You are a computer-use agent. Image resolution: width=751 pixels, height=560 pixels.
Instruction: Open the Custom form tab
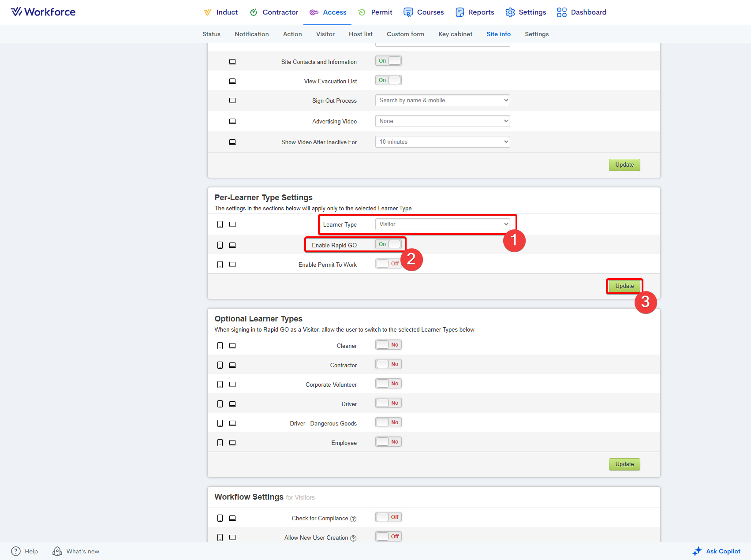(405, 34)
